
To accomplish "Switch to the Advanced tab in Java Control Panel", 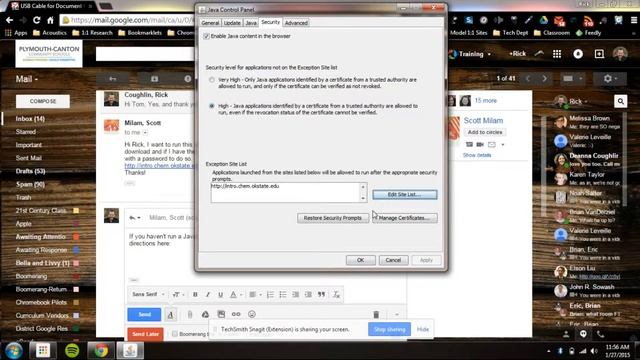I will pyautogui.click(x=296, y=23).
